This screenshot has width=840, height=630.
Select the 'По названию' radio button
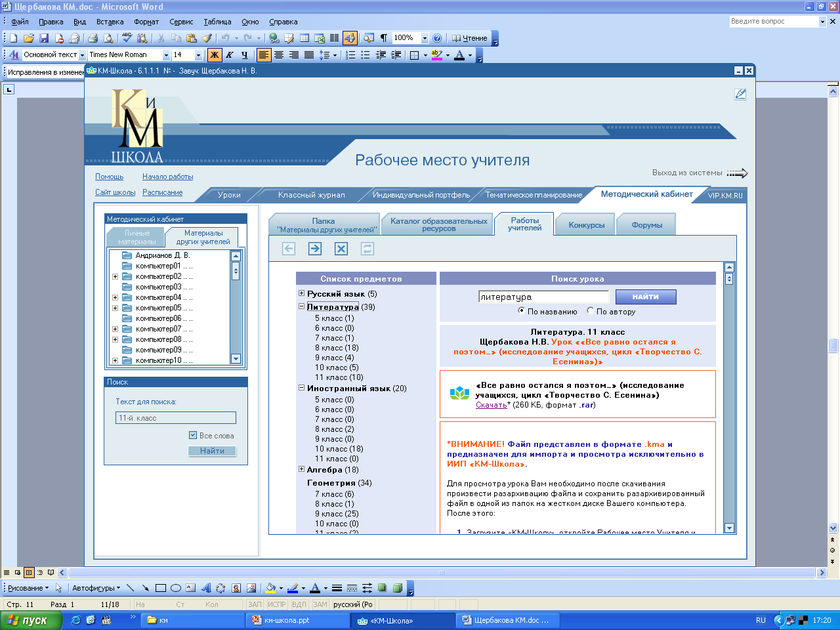tap(522, 311)
